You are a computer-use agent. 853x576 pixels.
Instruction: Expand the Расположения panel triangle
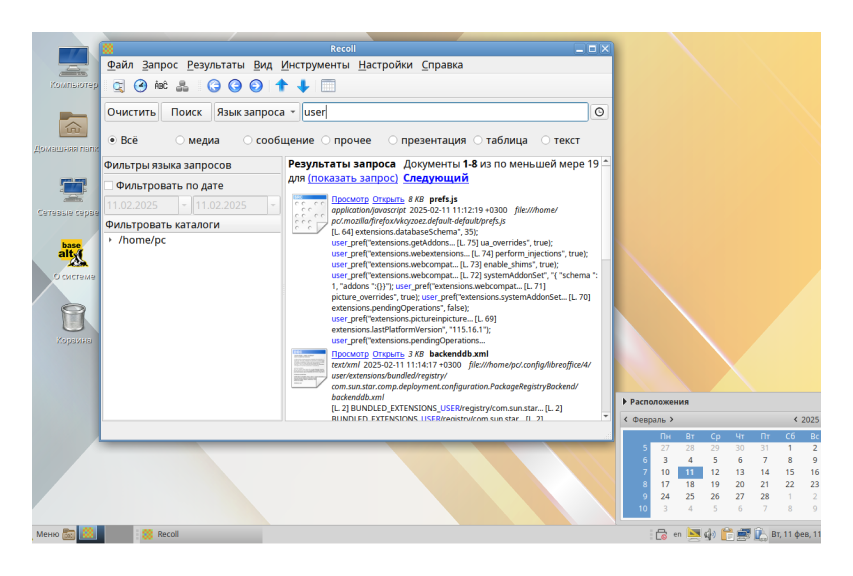625,402
